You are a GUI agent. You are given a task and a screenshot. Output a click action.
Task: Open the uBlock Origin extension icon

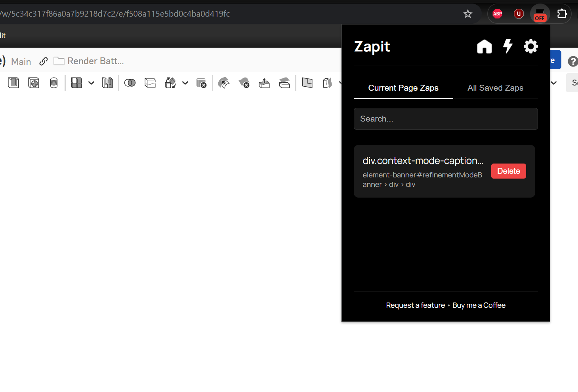click(519, 14)
